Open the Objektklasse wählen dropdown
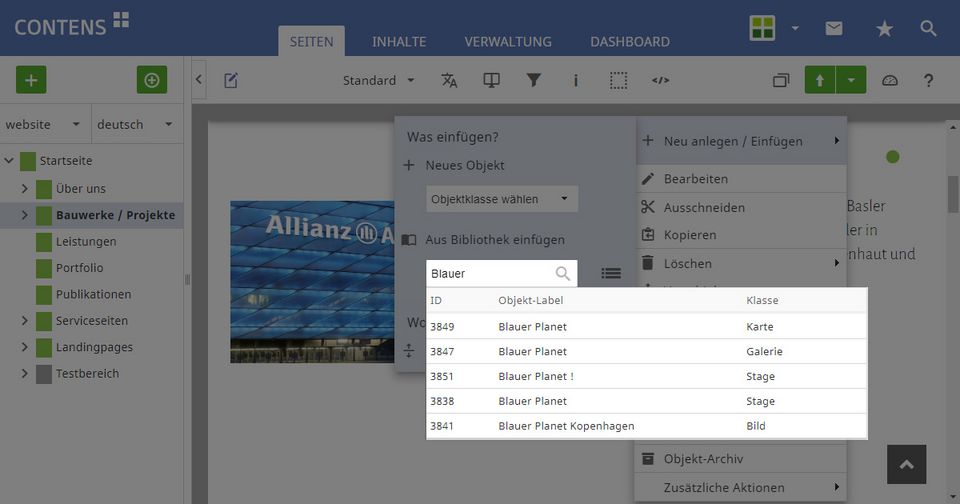The image size is (960, 504). click(501, 199)
